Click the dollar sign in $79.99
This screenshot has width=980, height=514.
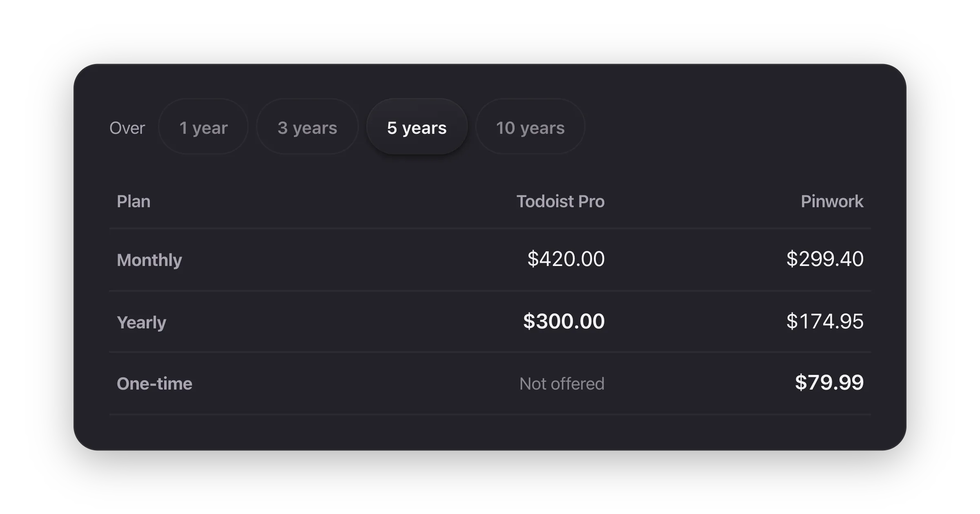tap(801, 382)
